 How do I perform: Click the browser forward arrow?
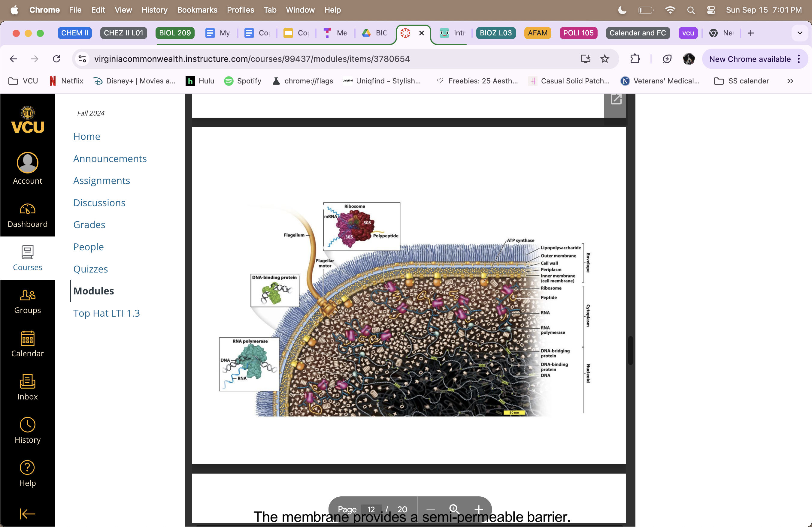(x=35, y=59)
